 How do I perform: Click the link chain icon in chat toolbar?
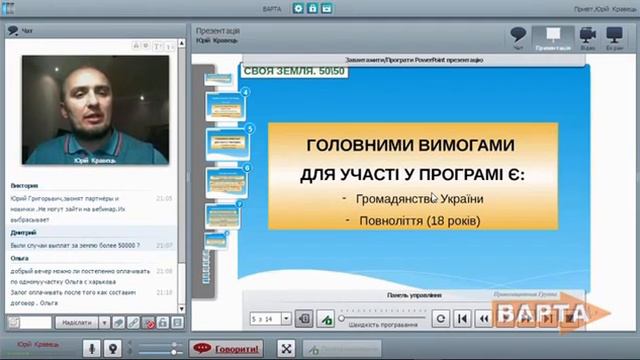pos(133,323)
